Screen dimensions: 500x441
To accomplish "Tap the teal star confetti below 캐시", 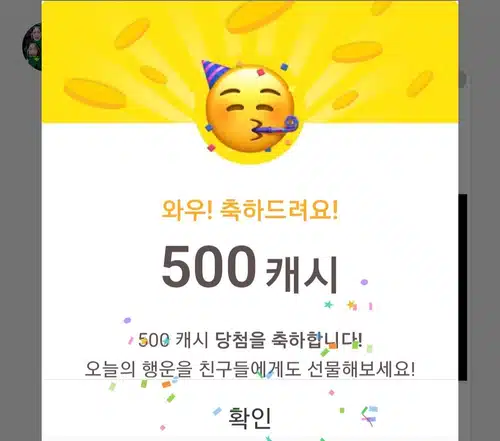I will [x=329, y=304].
